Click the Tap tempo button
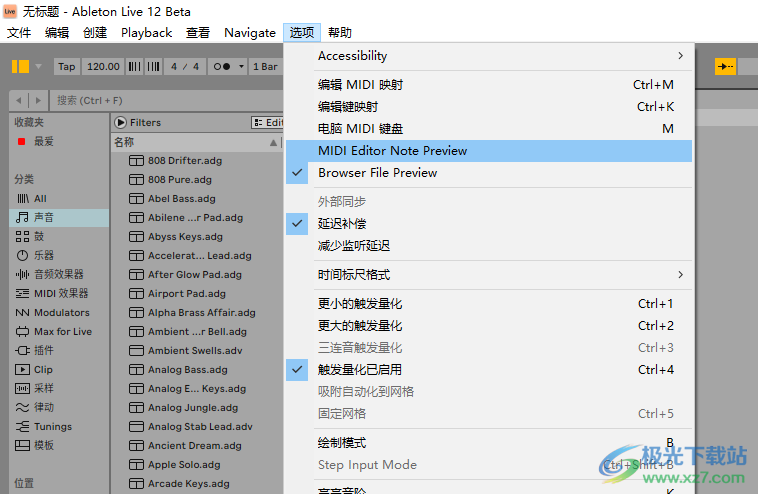This screenshot has width=758, height=494. coord(67,66)
